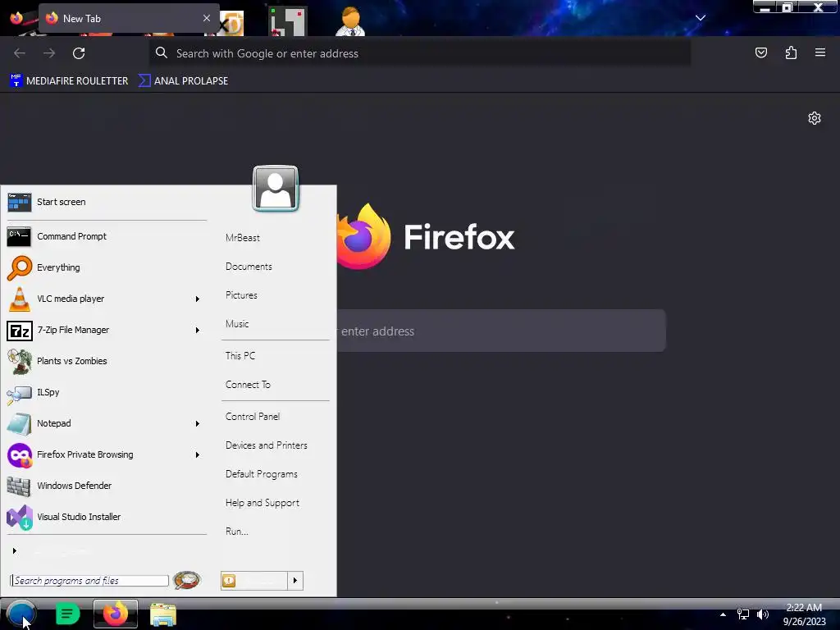Expand Firefox Private Browsing submenu arrow

pos(197,454)
